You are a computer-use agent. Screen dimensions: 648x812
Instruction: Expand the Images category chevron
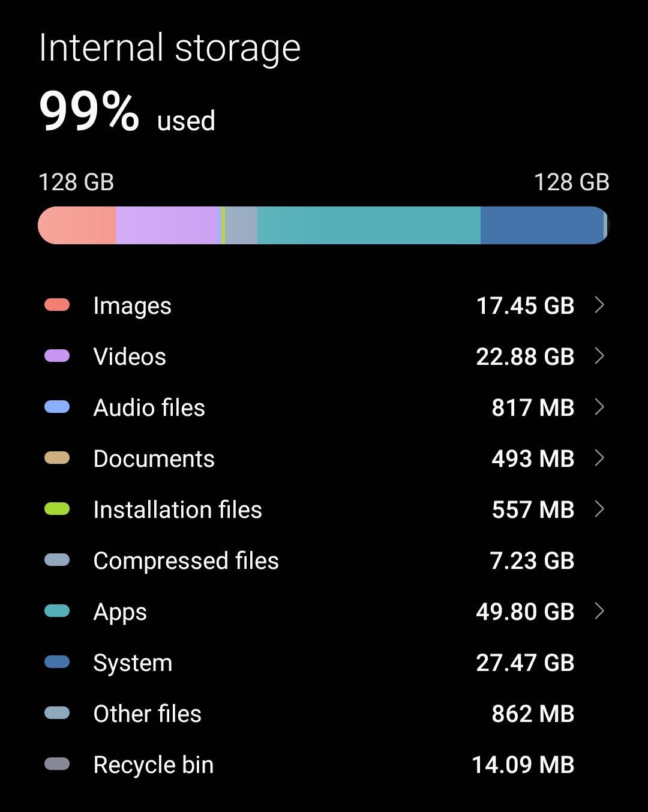coord(599,305)
